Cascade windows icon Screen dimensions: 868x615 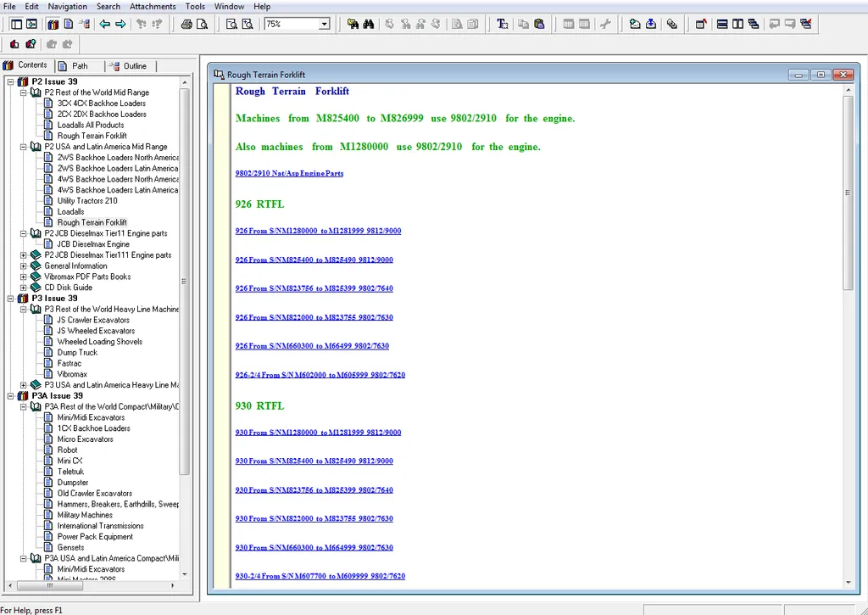point(753,24)
